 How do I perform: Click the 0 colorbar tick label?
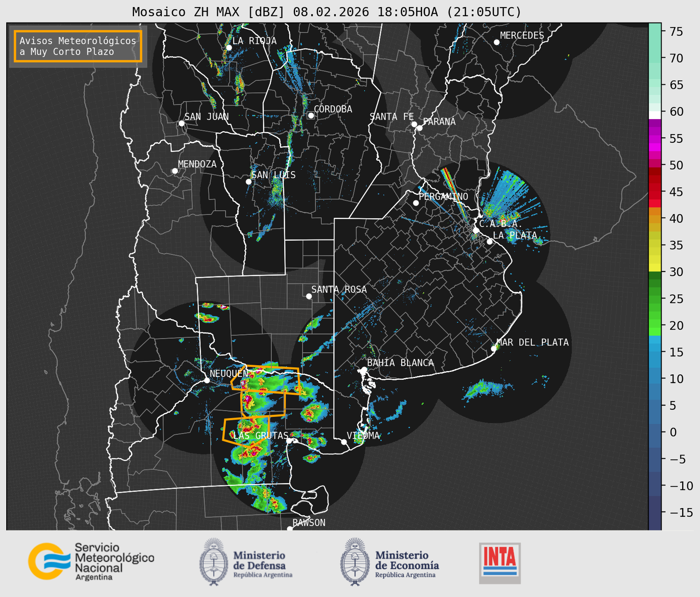coord(673,432)
